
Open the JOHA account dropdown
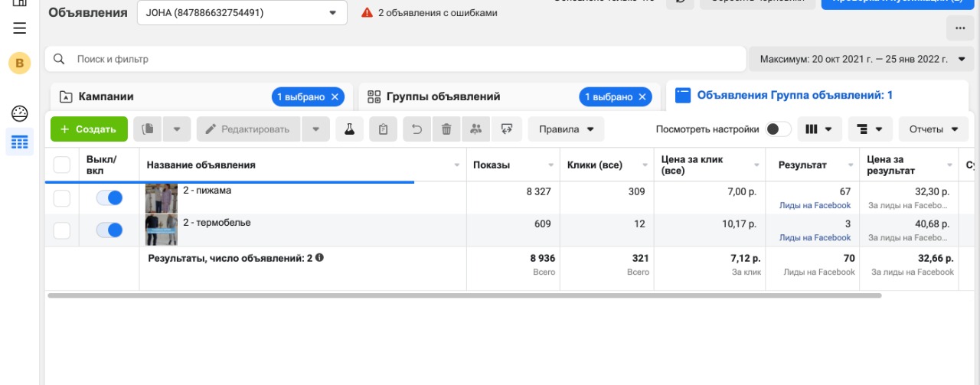(x=242, y=12)
